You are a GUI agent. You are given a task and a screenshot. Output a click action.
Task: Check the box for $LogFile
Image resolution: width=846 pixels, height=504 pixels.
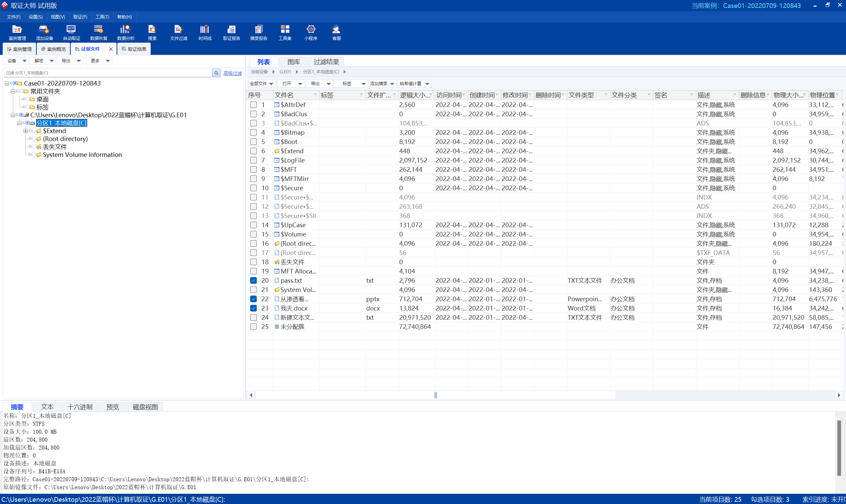pyautogui.click(x=253, y=160)
